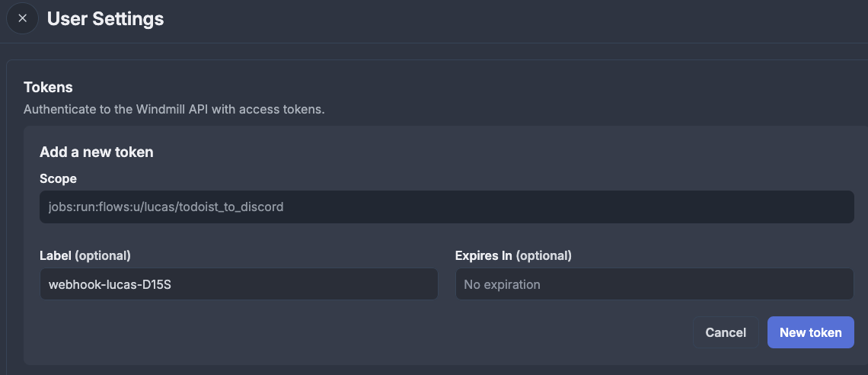This screenshot has height=375, width=868.
Task: Focus the Label text field
Action: (x=238, y=284)
